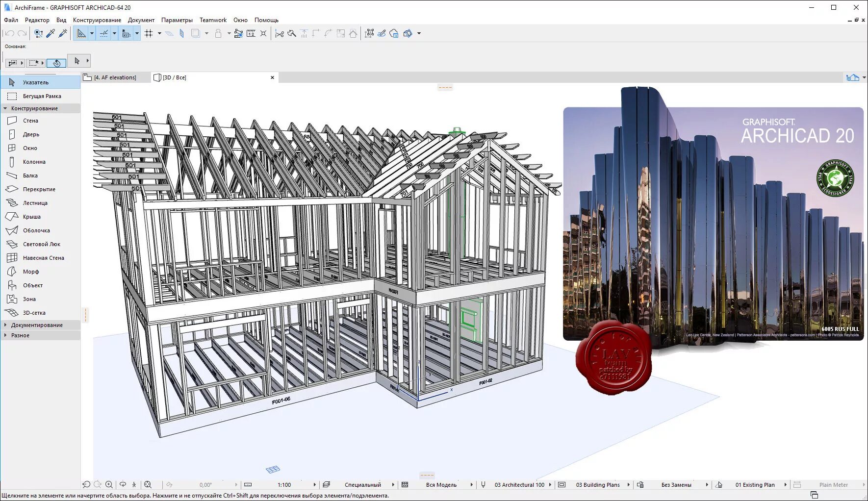Click the zoom-in magnifier icon in bottom bar

[109, 485]
